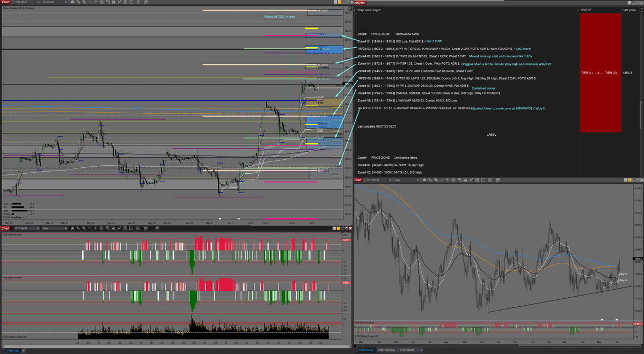The width and height of the screenshot is (644, 354).
Task: Open Indicators dialog in 60 Minute chart
Action: click(x=119, y=2)
